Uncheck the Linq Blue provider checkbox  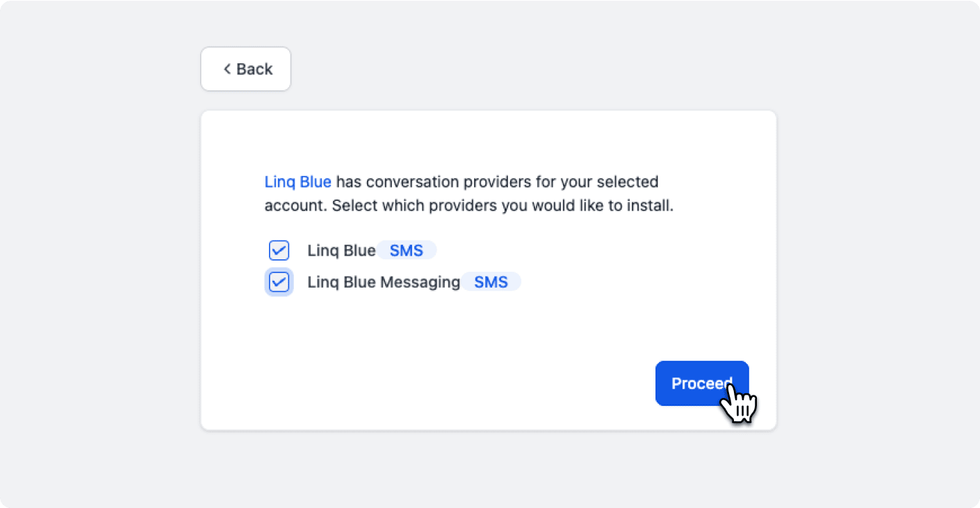[279, 251]
